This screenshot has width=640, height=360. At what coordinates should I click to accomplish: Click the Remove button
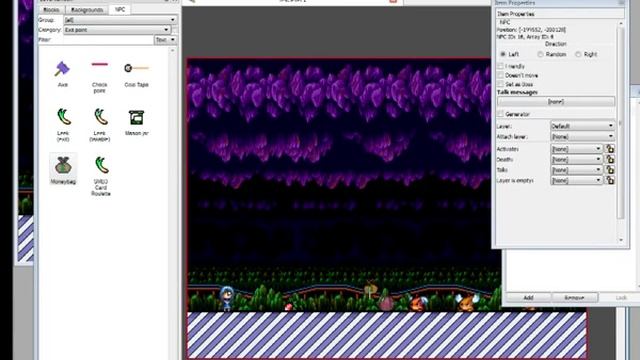click(575, 298)
